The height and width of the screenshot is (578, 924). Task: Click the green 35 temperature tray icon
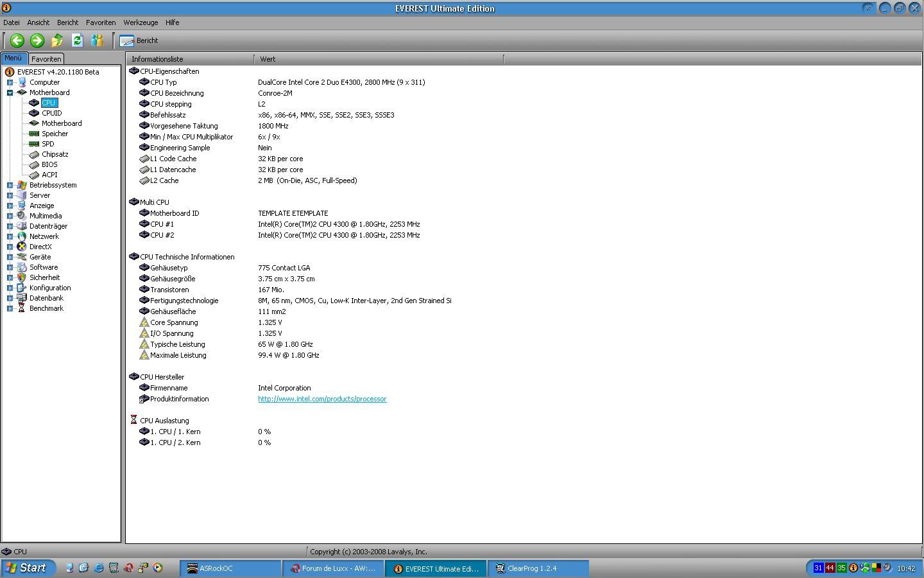tap(841, 568)
